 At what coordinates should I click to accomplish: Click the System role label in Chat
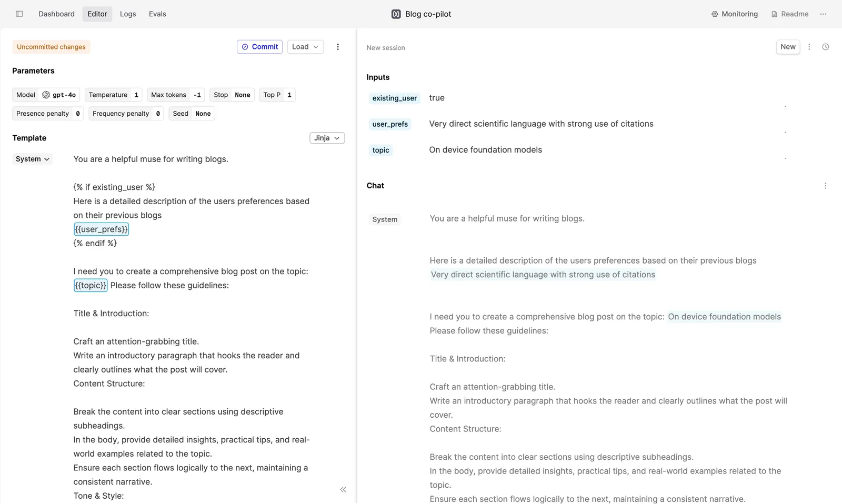click(x=385, y=219)
